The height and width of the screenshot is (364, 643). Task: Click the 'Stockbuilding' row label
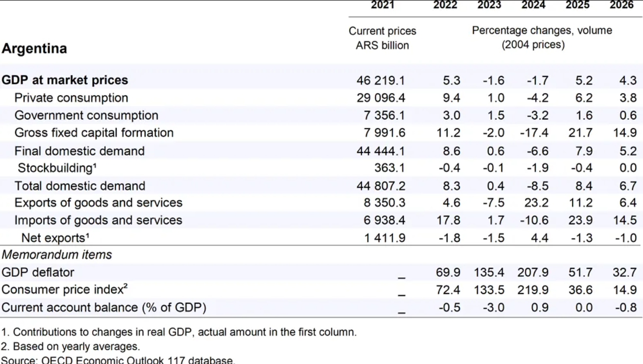57,168
